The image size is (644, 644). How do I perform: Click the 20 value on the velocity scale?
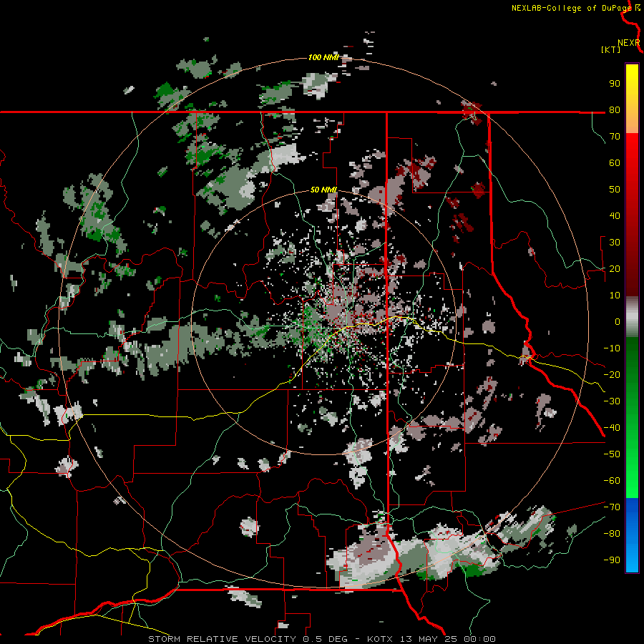point(615,268)
